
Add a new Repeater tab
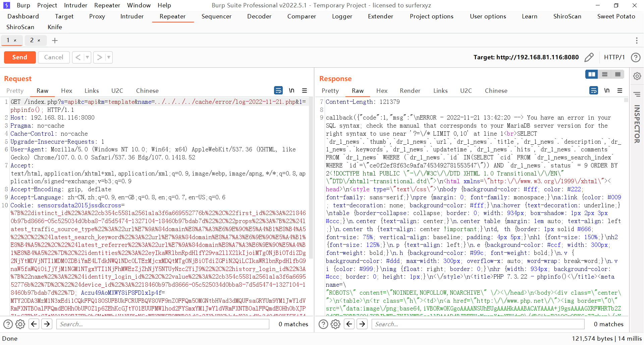coord(55,41)
